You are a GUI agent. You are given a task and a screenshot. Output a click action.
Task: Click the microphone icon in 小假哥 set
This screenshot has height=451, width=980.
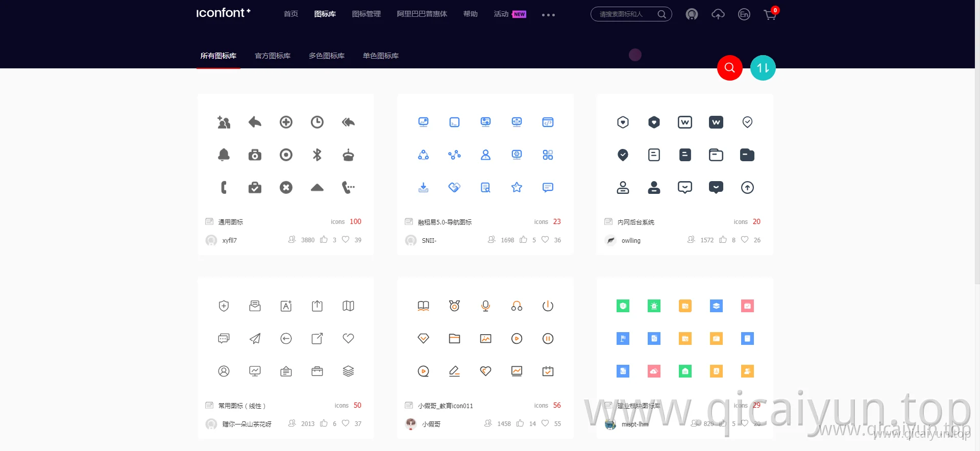[485, 306]
